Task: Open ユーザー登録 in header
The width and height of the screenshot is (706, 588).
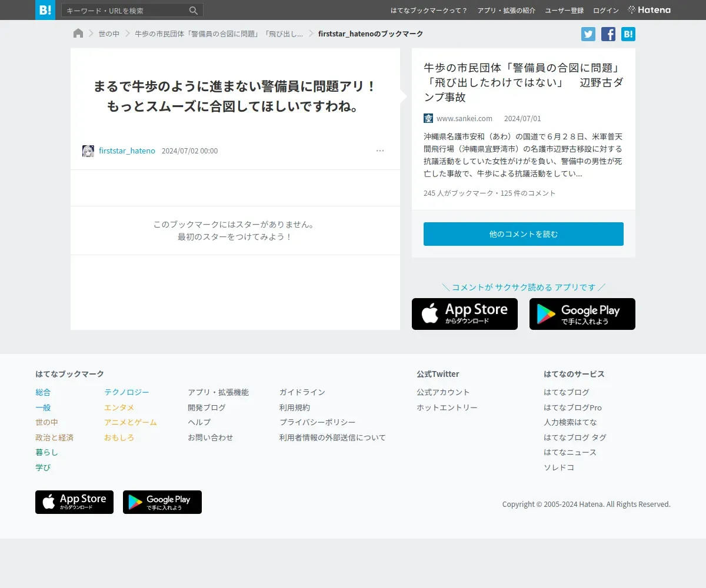Action: pyautogui.click(x=564, y=11)
